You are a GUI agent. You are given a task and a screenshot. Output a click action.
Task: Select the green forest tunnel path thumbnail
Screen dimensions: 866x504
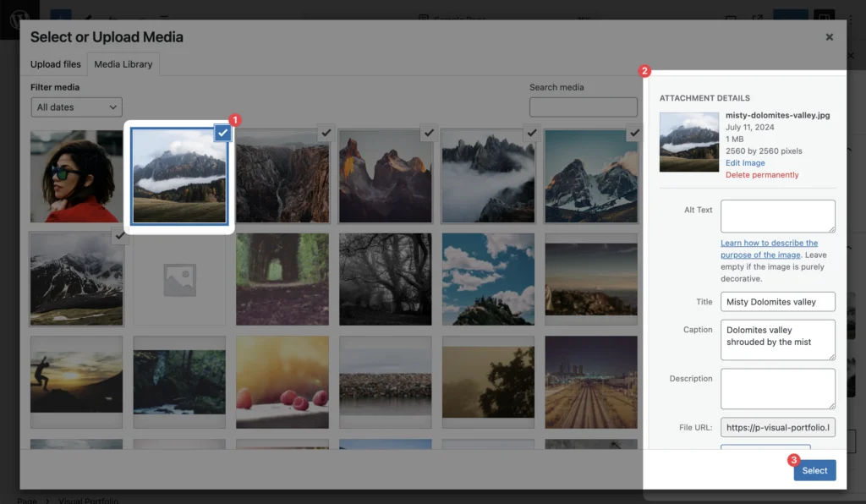282,279
